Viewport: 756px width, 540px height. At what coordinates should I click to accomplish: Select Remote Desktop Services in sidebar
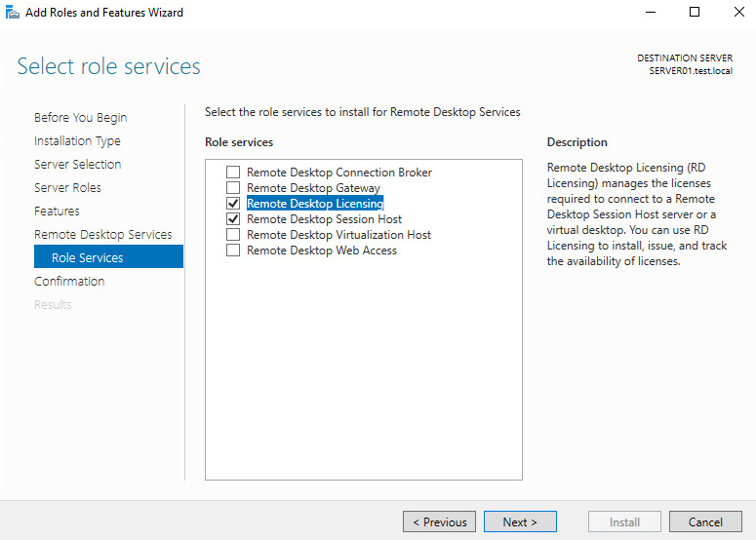102,235
